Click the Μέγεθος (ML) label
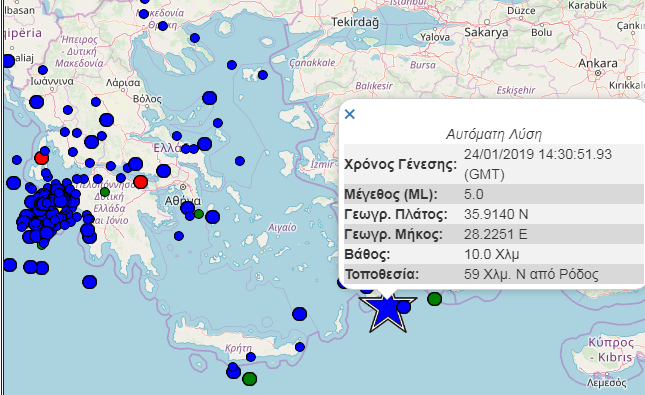 tap(391, 194)
